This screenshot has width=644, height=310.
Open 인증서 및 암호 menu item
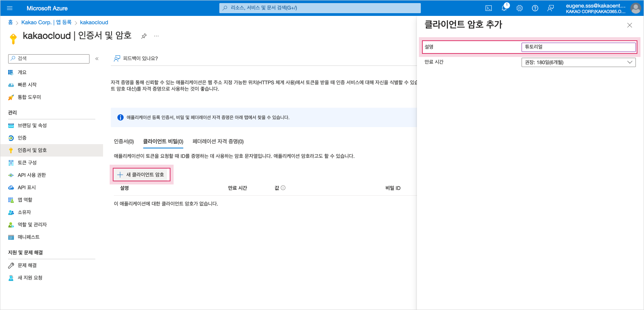(x=52, y=150)
